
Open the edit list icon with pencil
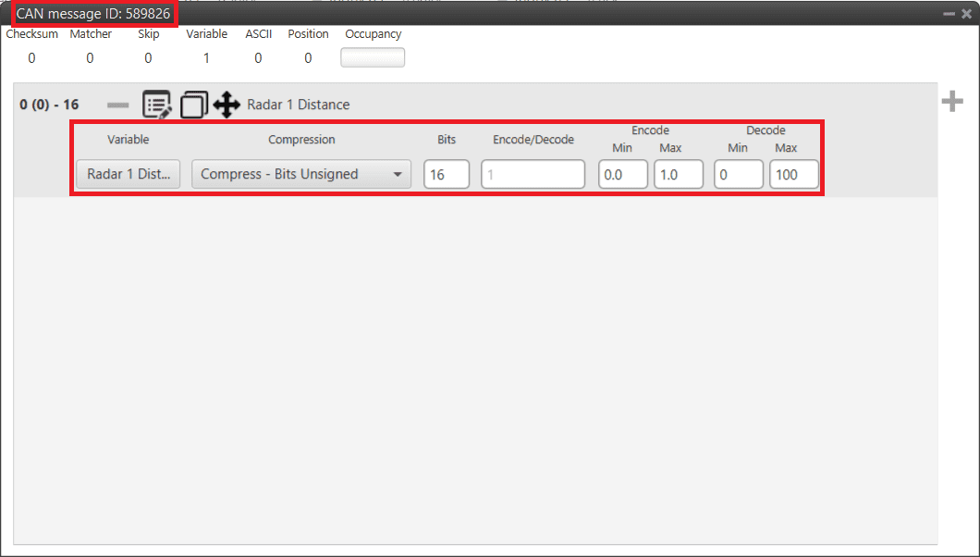pyautogui.click(x=157, y=105)
